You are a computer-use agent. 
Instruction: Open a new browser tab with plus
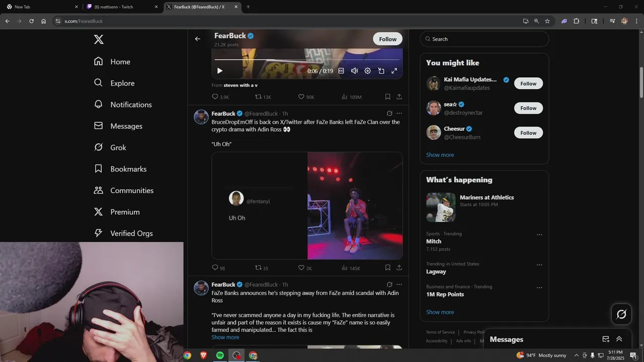tap(248, 7)
